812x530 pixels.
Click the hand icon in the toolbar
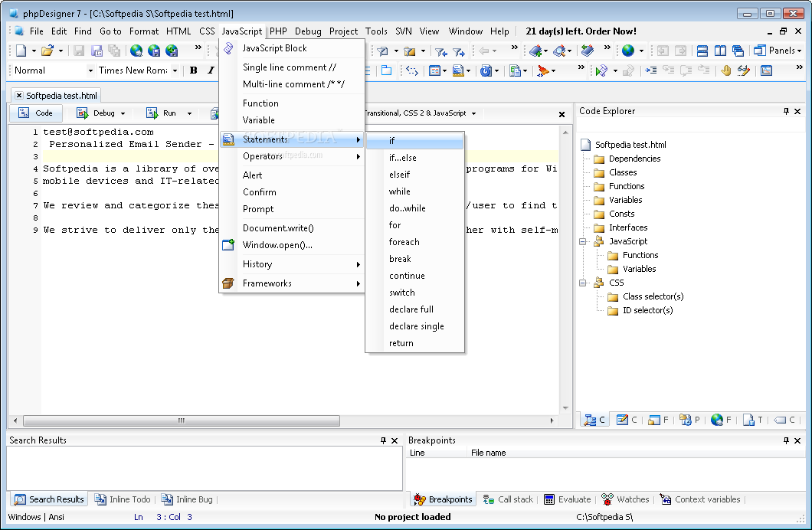click(725, 70)
